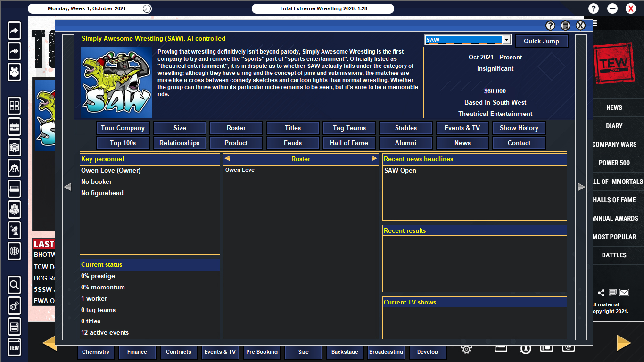The height and width of the screenshot is (362, 644).
Task: Open game options via the gears icon
Action: 14,306
